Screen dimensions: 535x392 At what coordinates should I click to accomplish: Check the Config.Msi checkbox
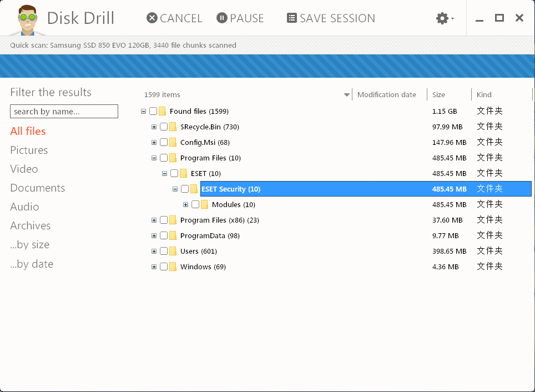pos(164,142)
